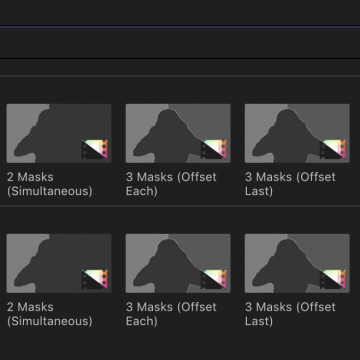Click the divider line between the two preset rows
Viewport: 360px width, 360px height.
tap(180, 206)
